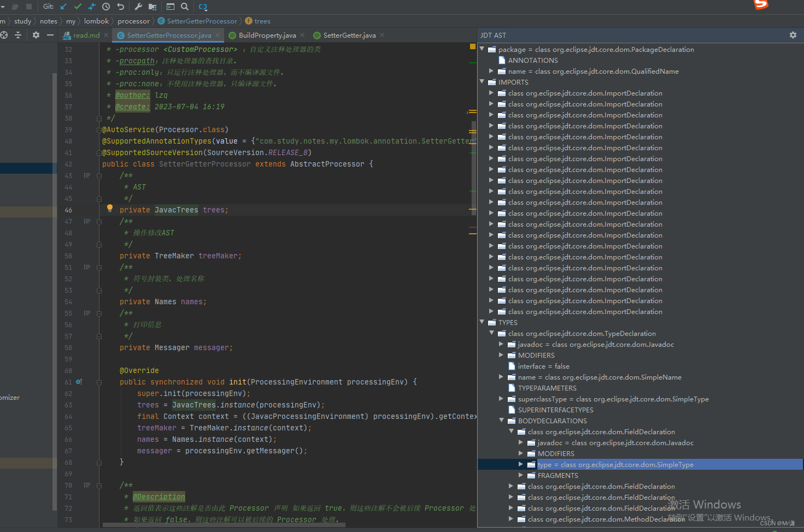The width and height of the screenshot is (804, 532).
Task: Expand the FRAGMENTS node
Action: [521, 475]
